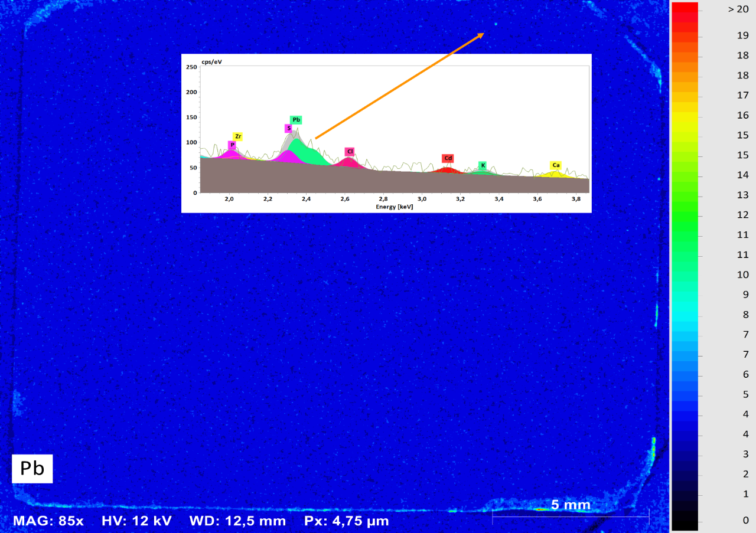756x533 pixels.
Task: Select the K peak label
Action: click(482, 165)
